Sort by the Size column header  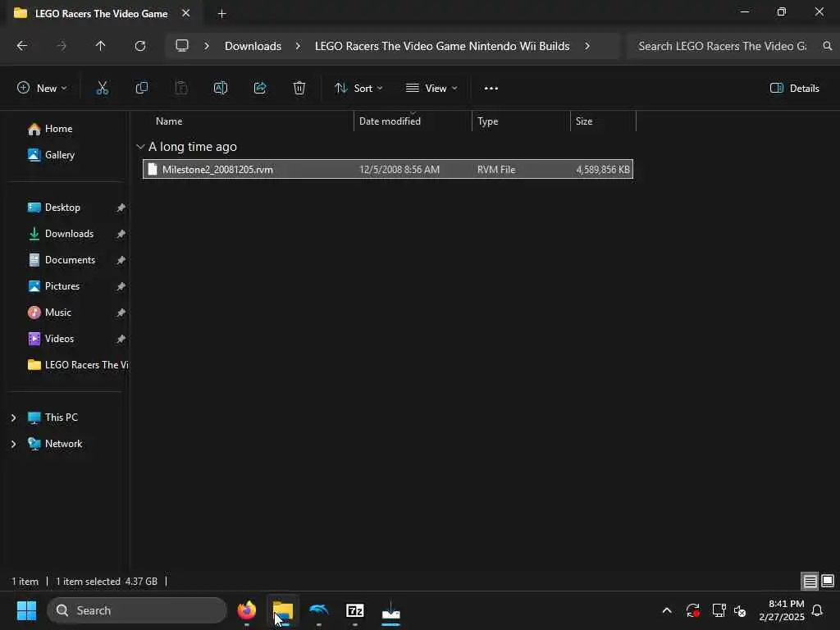pyautogui.click(x=584, y=121)
